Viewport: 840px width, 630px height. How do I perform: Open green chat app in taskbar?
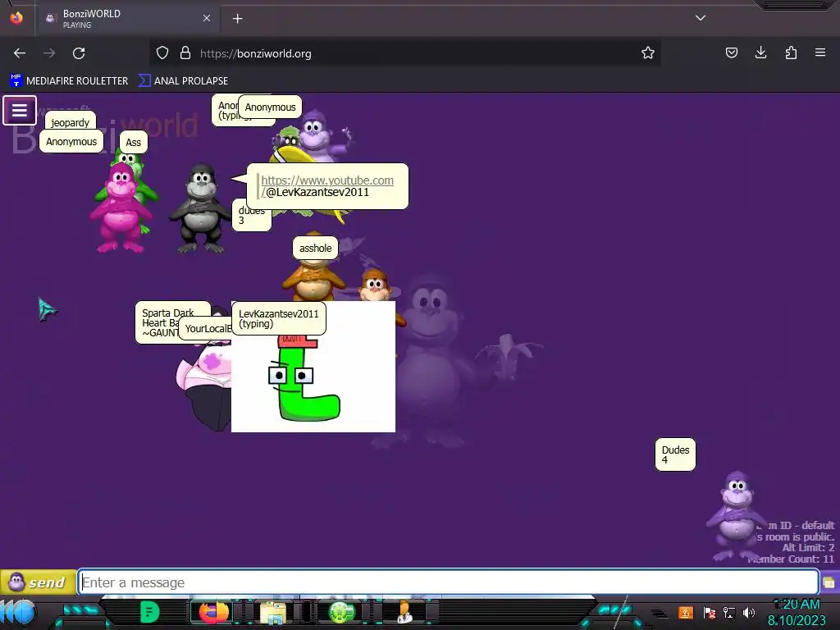pos(149,612)
